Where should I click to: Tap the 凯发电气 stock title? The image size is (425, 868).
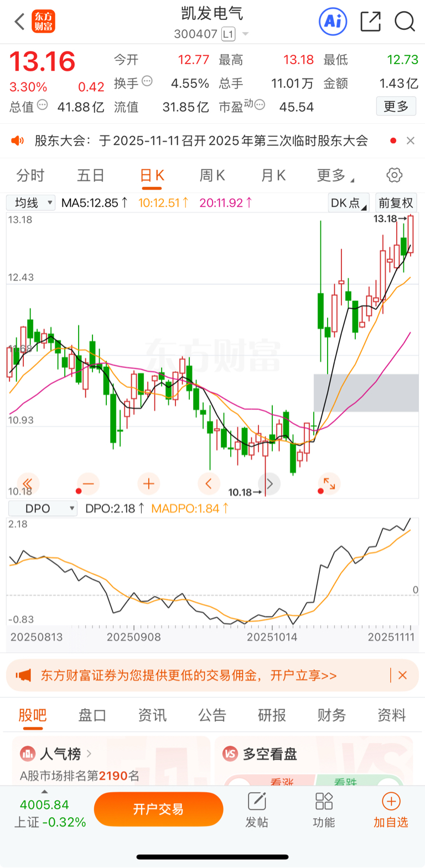click(x=212, y=14)
